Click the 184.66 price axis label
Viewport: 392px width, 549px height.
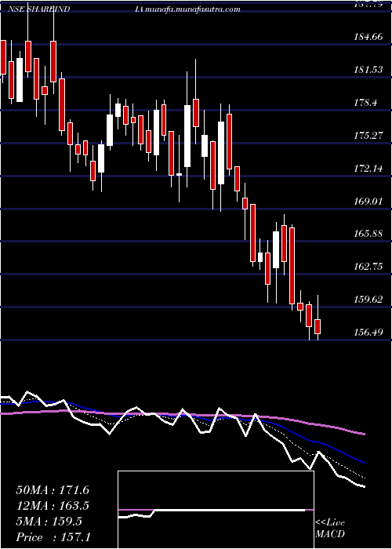368,36
